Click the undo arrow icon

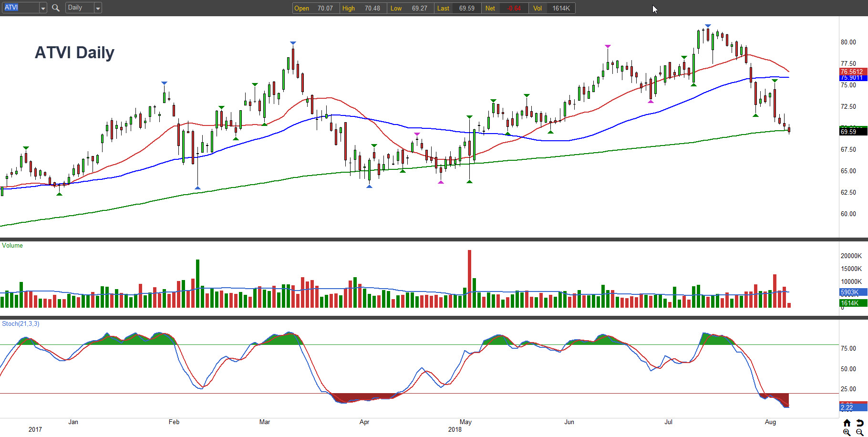pyautogui.click(x=859, y=423)
